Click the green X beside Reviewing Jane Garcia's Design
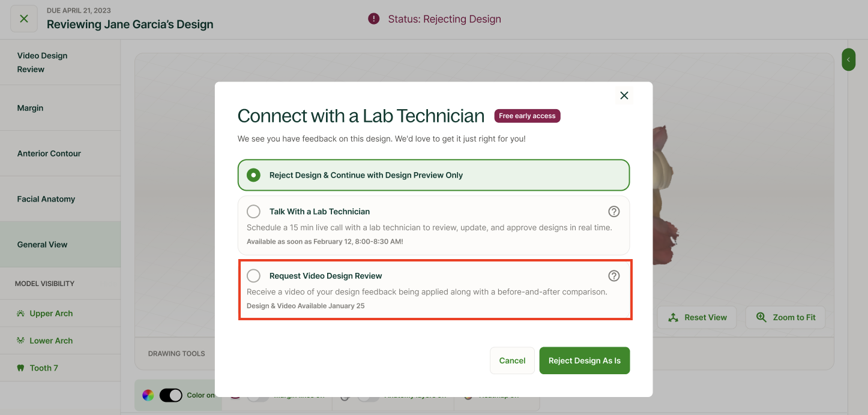 [x=24, y=19]
